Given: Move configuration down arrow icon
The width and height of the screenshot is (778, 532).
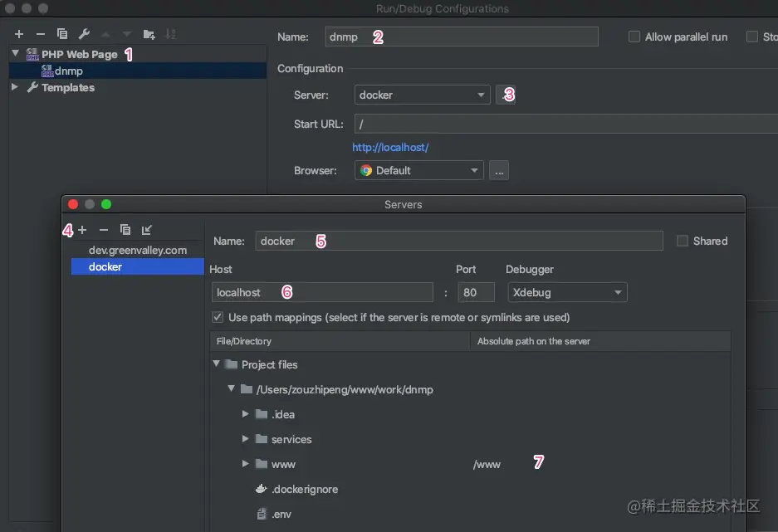Looking at the screenshot, I should (x=127, y=34).
